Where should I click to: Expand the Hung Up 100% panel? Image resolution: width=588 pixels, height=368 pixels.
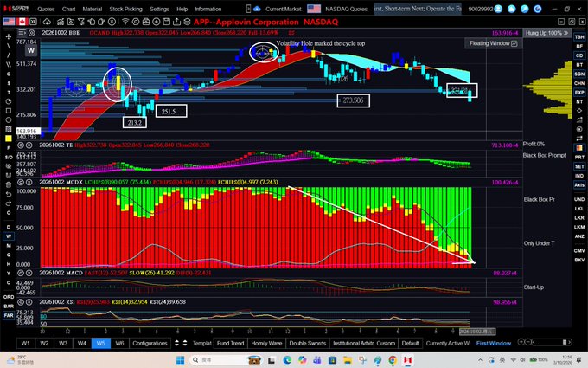click(547, 33)
